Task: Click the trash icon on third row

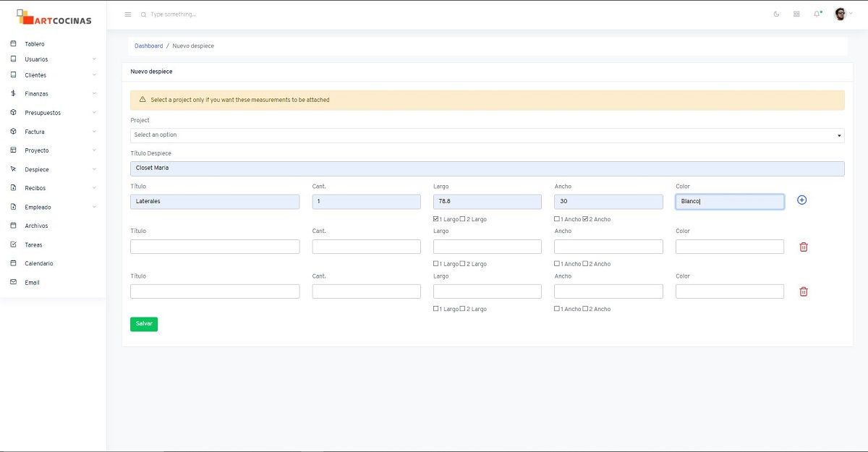Action: (x=803, y=291)
